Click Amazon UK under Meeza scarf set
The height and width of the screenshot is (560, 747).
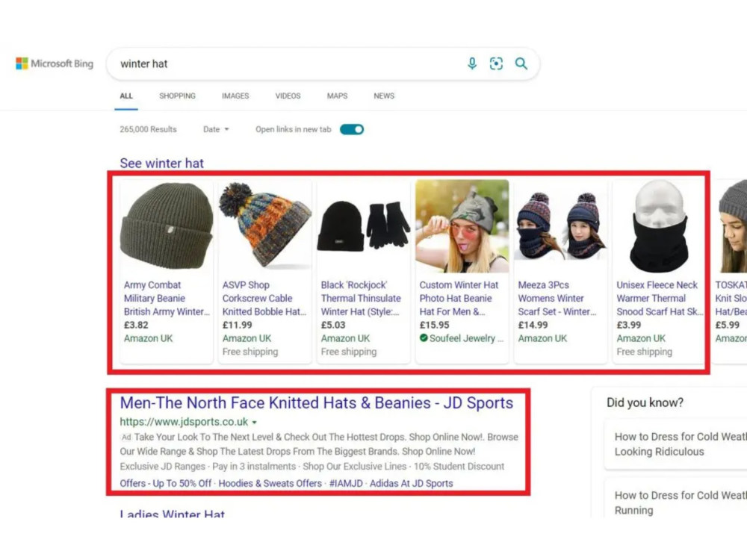click(542, 338)
